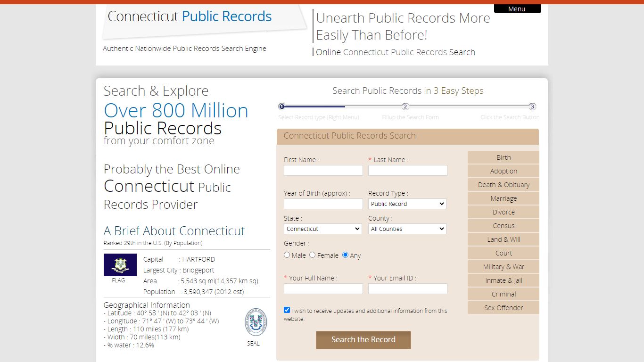Click the Connecticut state seal image
644x362 pixels.
tap(256, 323)
